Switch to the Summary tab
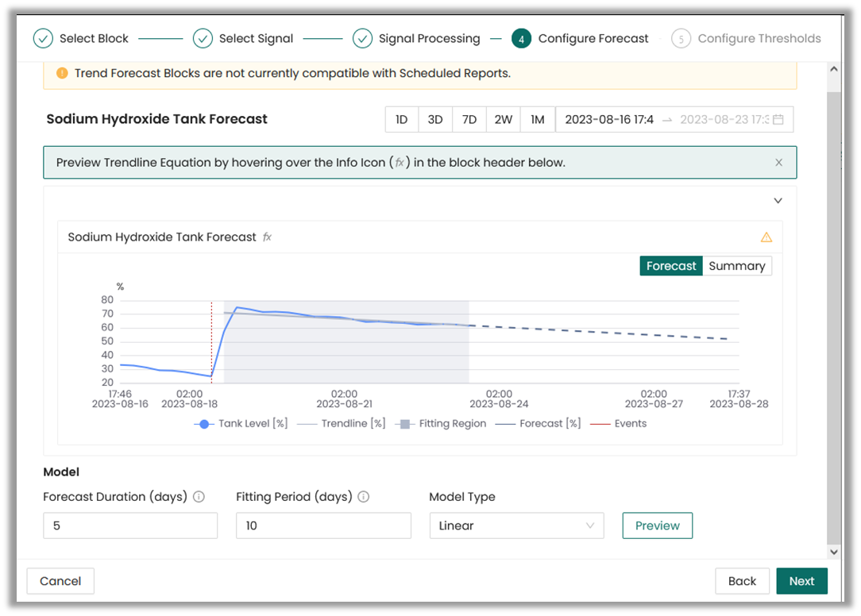Viewport: 861px width, 616px height. [737, 266]
